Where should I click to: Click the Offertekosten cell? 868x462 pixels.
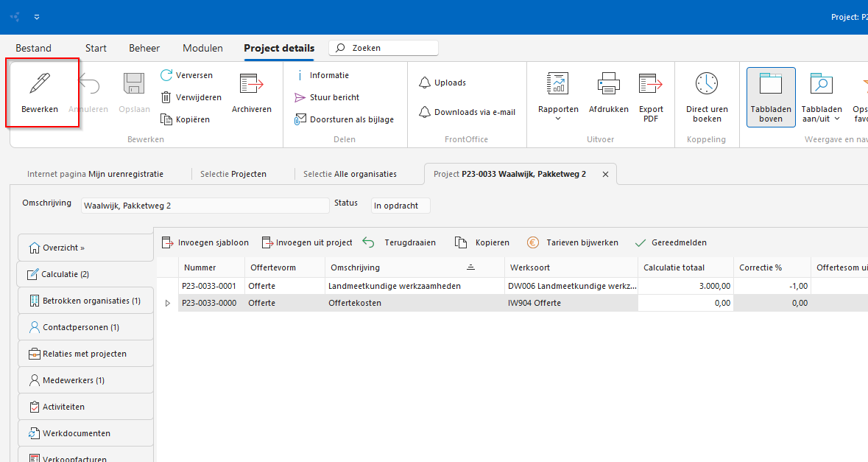(x=414, y=303)
